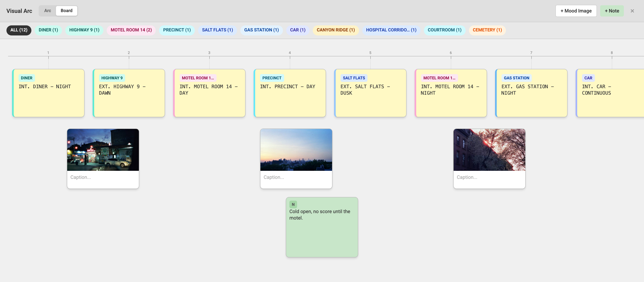Select timeline marker 6
The height and width of the screenshot is (282, 644).
(x=451, y=53)
